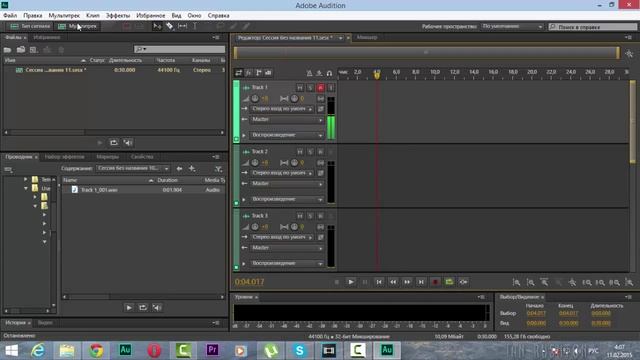
Task: Open the Эффекты menu
Action: (118, 16)
